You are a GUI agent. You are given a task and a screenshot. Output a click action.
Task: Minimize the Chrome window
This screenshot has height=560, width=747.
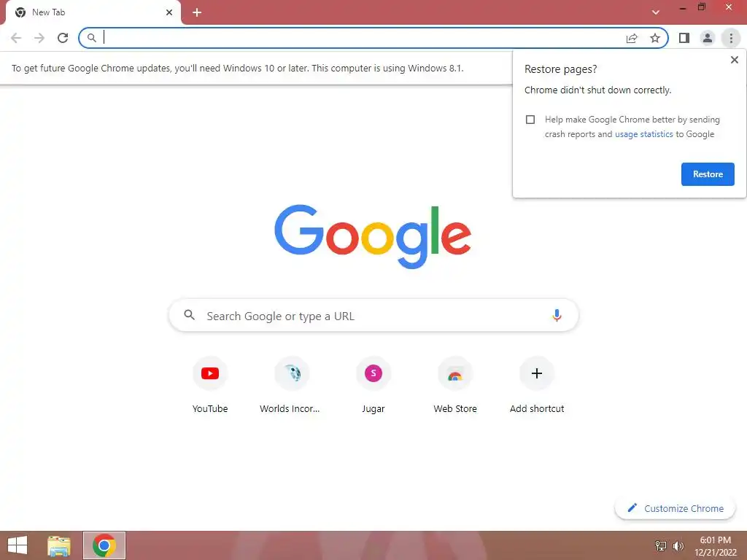[x=682, y=7]
